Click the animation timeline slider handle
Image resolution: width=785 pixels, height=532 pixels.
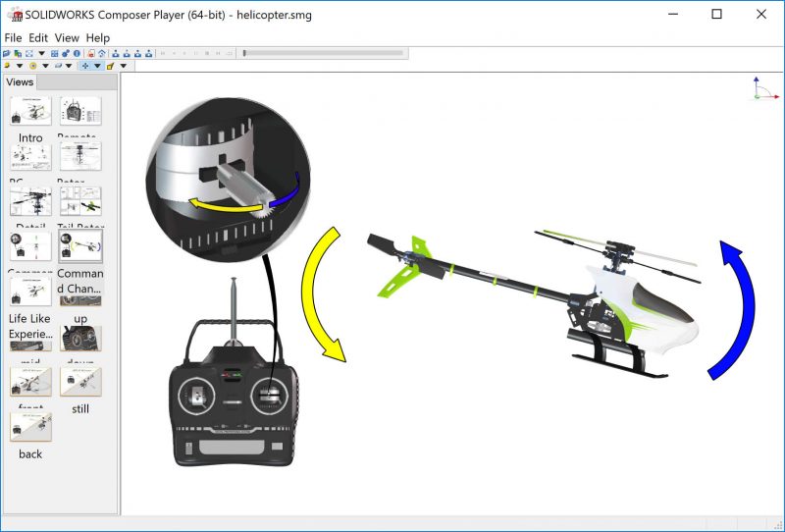[244, 53]
